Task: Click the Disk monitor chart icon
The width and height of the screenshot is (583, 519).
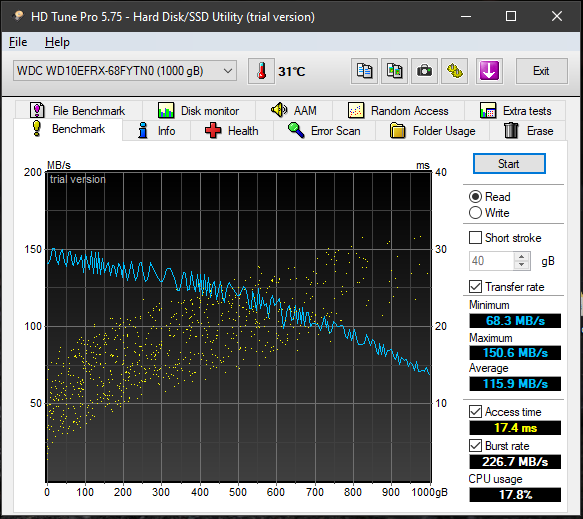Action: coord(166,110)
